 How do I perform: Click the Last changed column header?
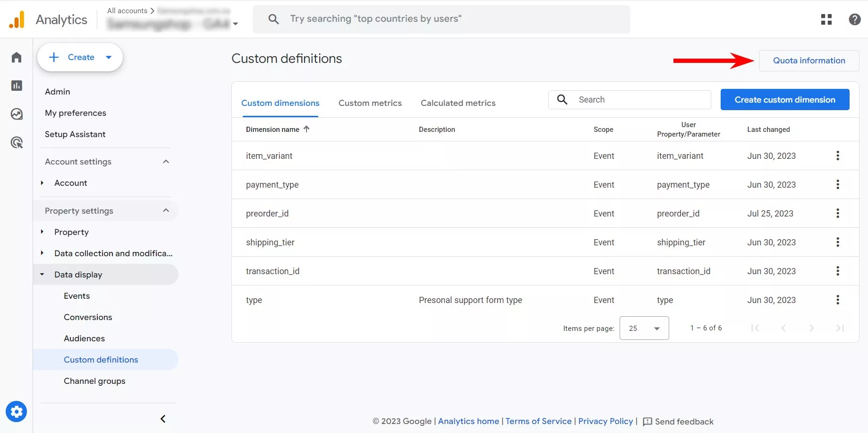tap(768, 130)
